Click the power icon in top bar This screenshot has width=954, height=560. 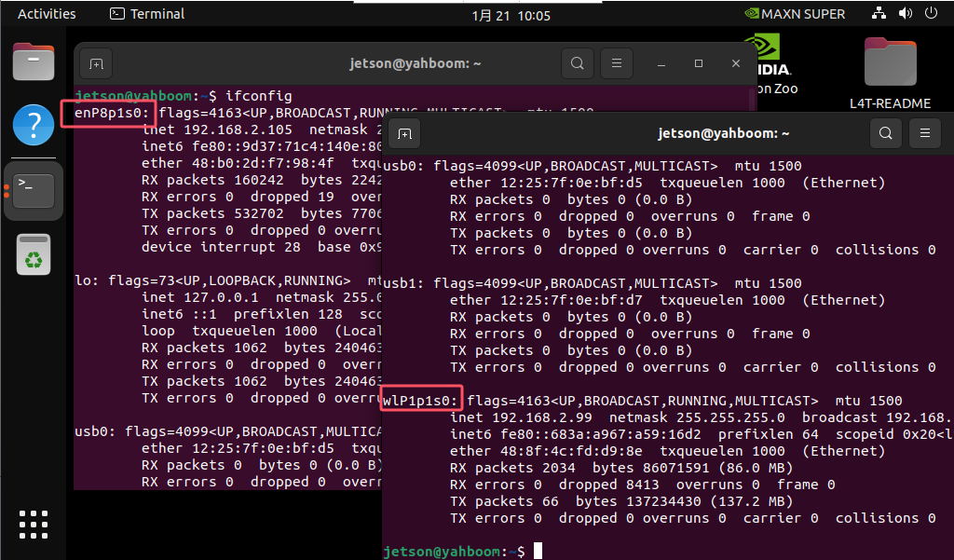(x=931, y=13)
